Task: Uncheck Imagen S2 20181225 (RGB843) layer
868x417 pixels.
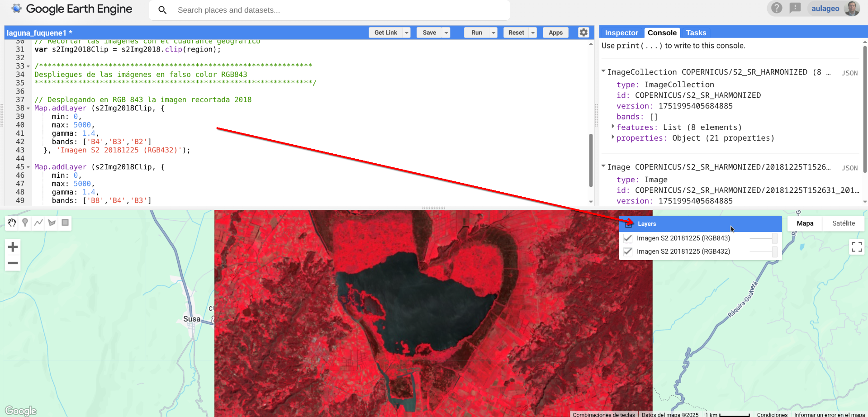Action: point(628,238)
